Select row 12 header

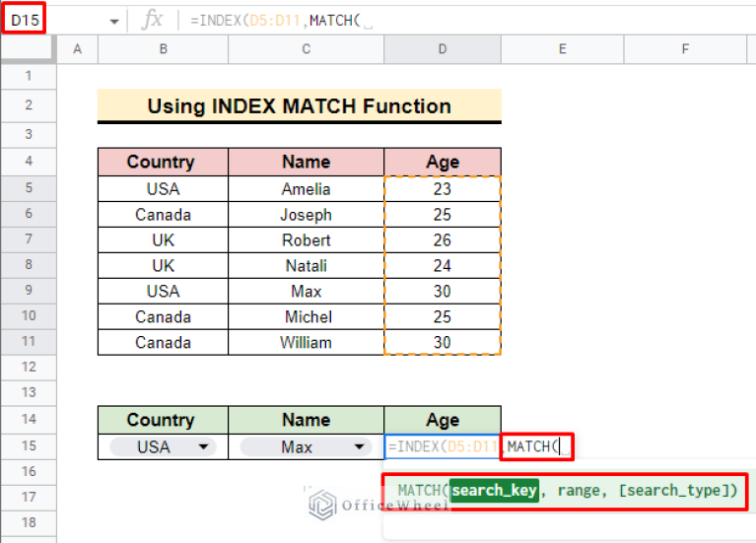click(29, 367)
